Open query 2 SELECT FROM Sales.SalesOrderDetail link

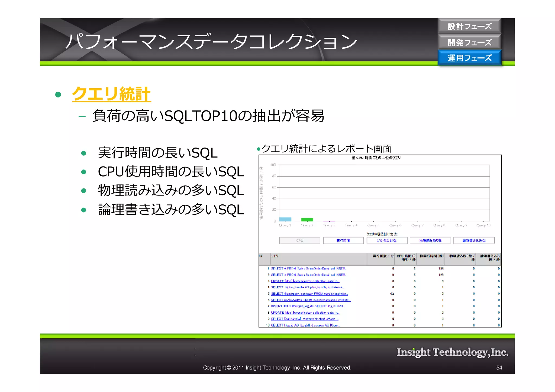[309, 275]
